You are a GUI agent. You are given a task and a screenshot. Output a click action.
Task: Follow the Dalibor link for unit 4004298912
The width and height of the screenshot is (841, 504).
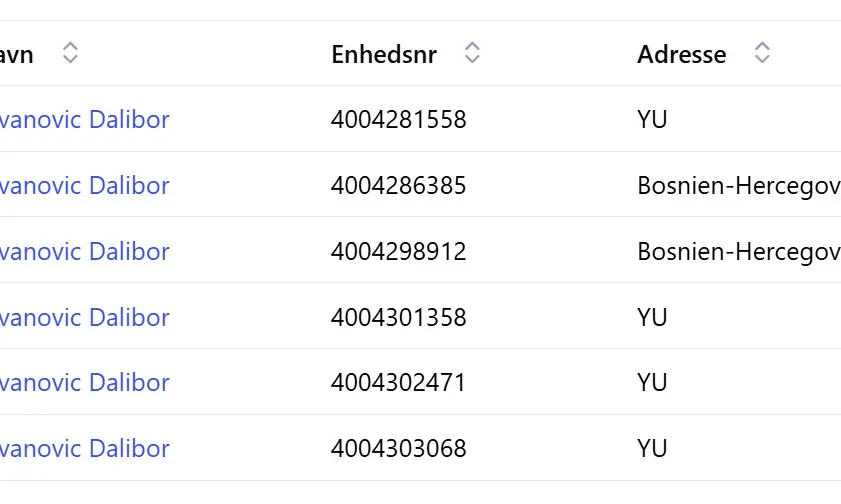[85, 251]
